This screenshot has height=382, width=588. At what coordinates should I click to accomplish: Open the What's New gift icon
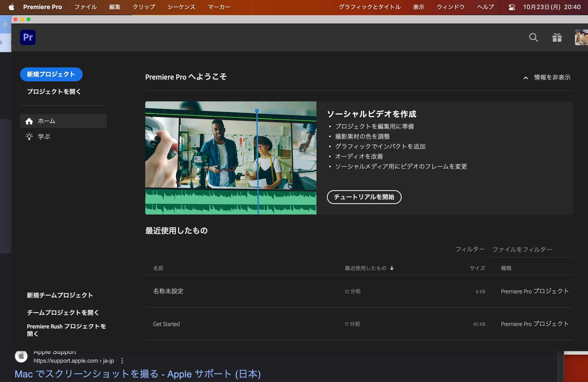pyautogui.click(x=557, y=37)
